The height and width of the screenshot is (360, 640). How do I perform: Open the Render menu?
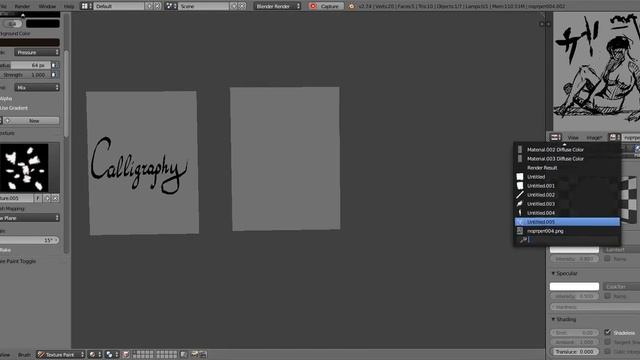[x=22, y=6]
